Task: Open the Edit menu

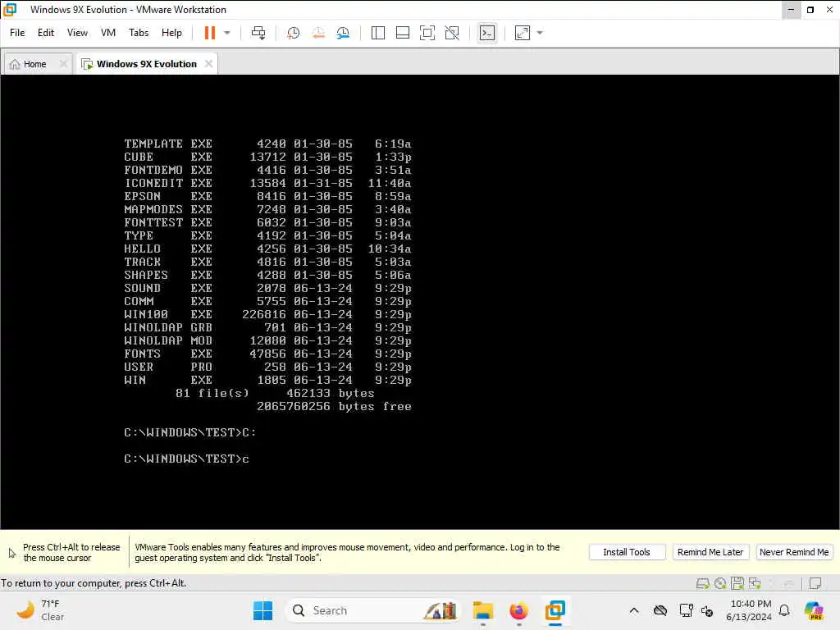Action: pyautogui.click(x=46, y=33)
